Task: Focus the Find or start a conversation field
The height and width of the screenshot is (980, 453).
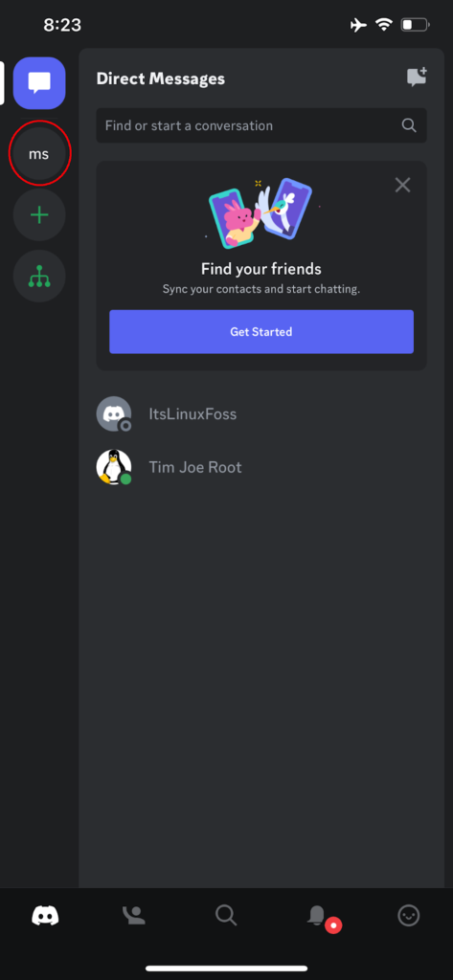Action: pyautogui.click(x=261, y=125)
